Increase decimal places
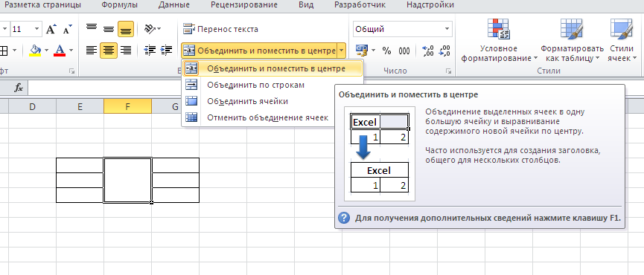 (428, 51)
